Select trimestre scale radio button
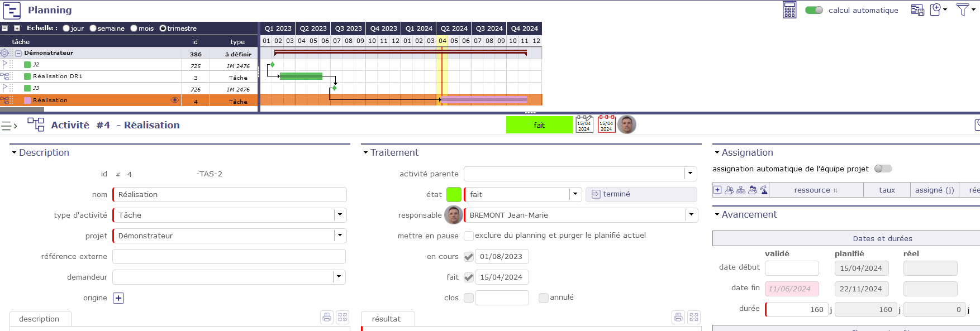 163,28
